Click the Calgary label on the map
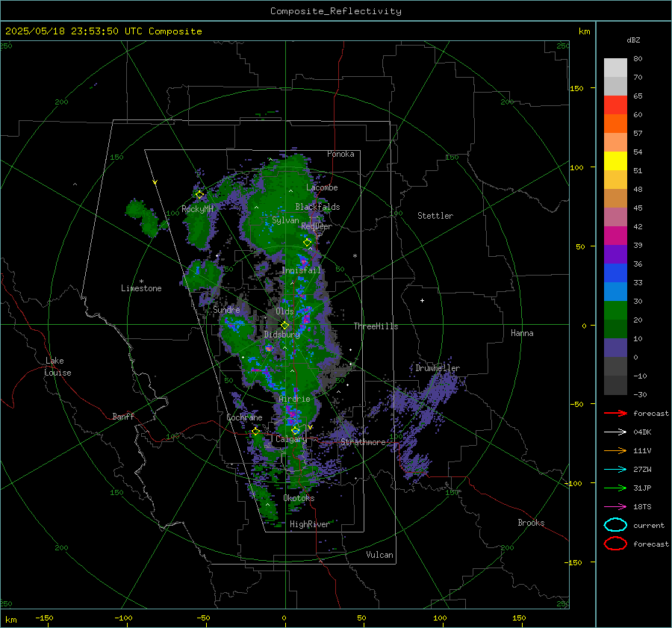This screenshot has width=672, height=628. [291, 439]
